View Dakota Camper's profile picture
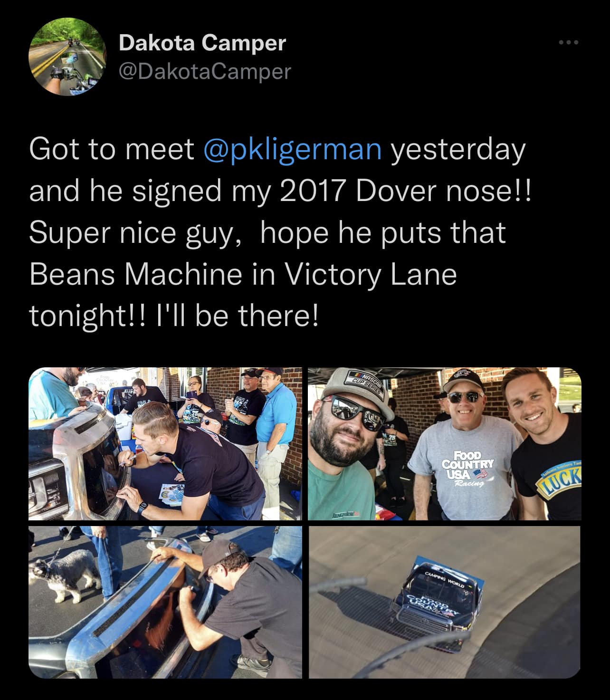Image resolution: width=610 pixels, height=700 pixels. point(67,58)
